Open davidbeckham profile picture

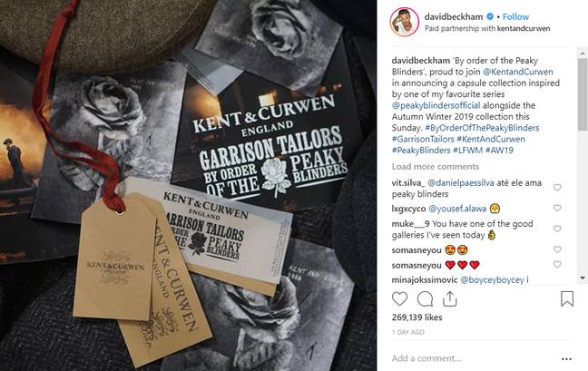(x=405, y=22)
